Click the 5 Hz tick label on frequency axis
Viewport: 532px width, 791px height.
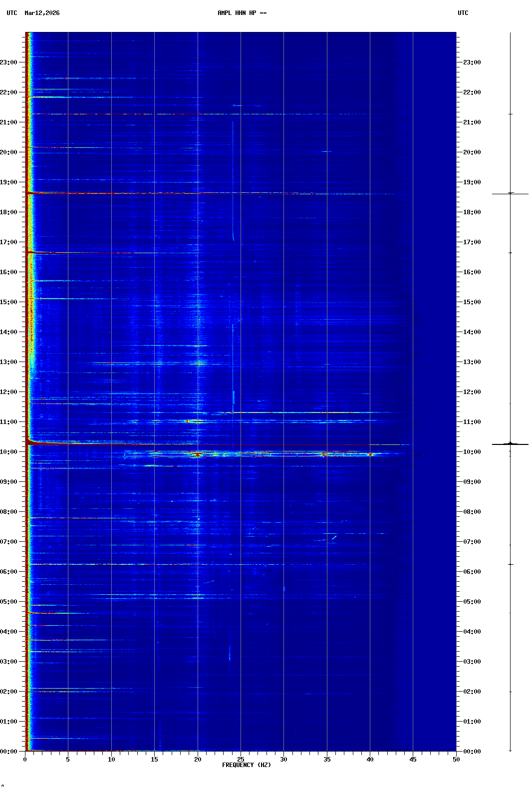click(x=68, y=760)
